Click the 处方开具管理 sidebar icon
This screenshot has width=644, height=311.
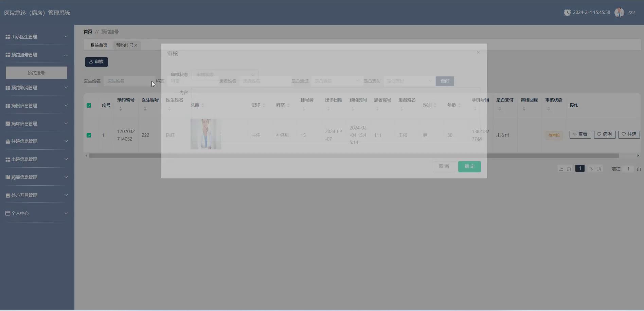(7, 195)
